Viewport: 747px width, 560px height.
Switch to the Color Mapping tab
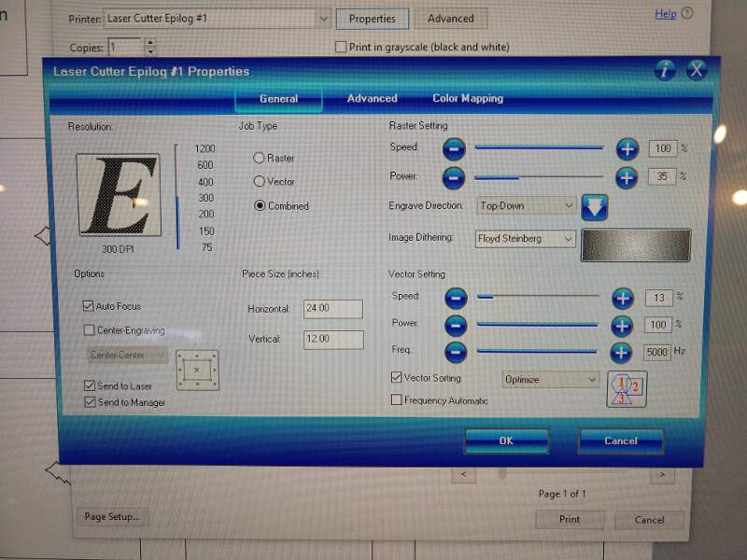click(x=468, y=98)
